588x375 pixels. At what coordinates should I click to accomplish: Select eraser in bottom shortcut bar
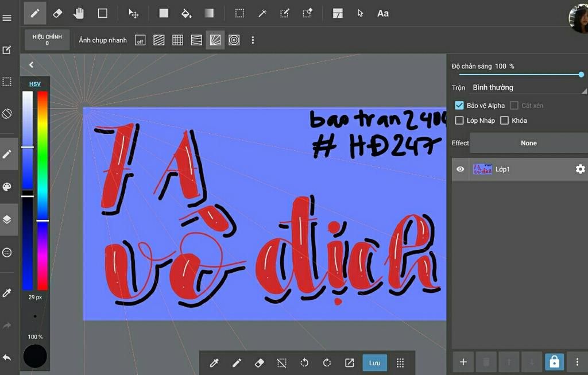259,362
